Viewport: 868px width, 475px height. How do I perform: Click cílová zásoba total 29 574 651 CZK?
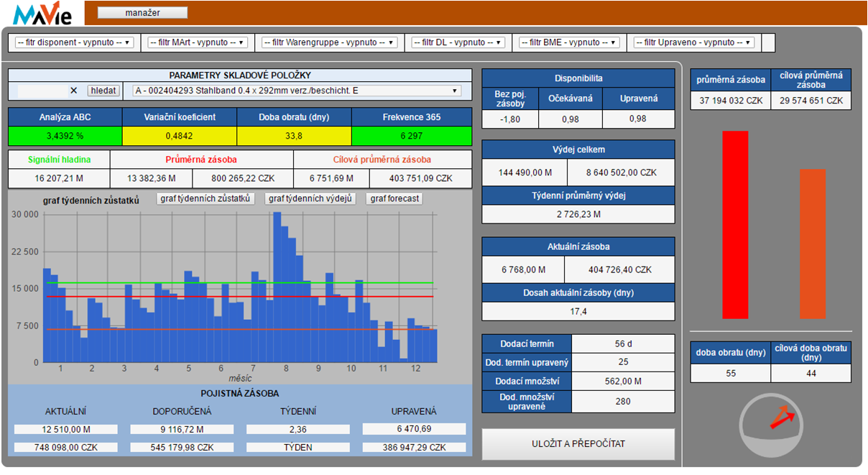click(x=811, y=101)
